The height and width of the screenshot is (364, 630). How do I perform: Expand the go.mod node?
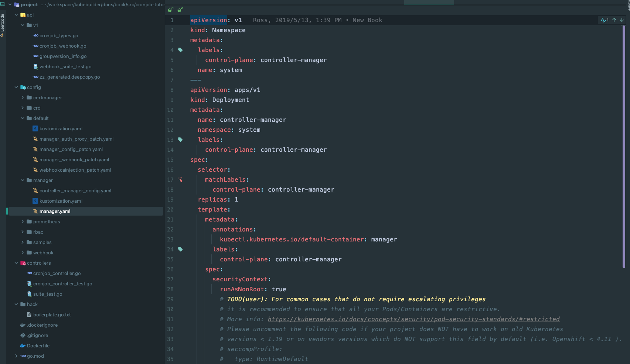point(16,356)
